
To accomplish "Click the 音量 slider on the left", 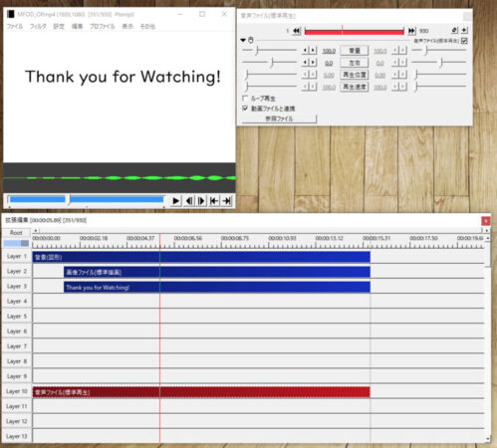I will pos(270,50).
